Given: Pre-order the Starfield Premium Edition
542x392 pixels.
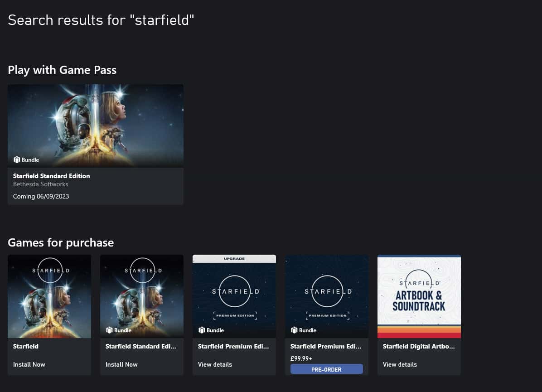Looking at the screenshot, I should (327, 369).
